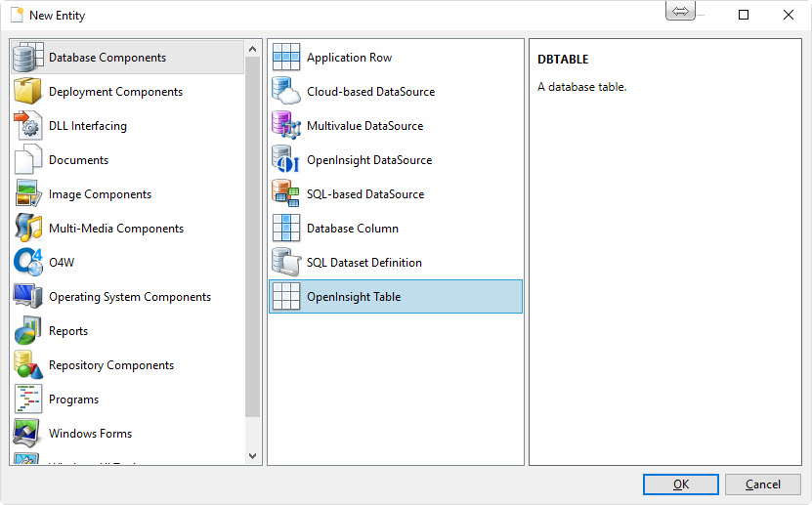Pick SQL-based DataSource entity text

[x=365, y=194]
